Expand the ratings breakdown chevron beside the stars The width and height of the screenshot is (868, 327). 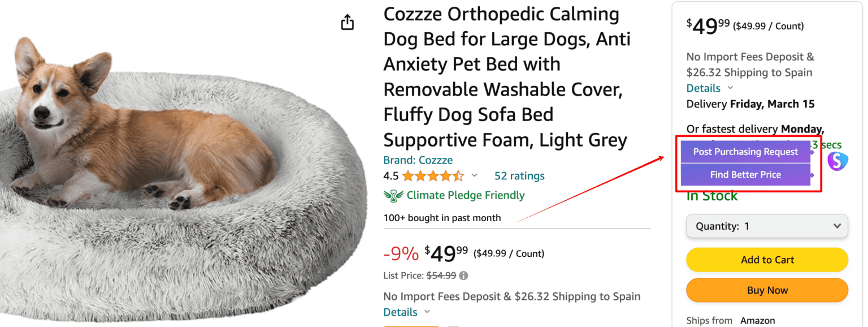[474, 176]
